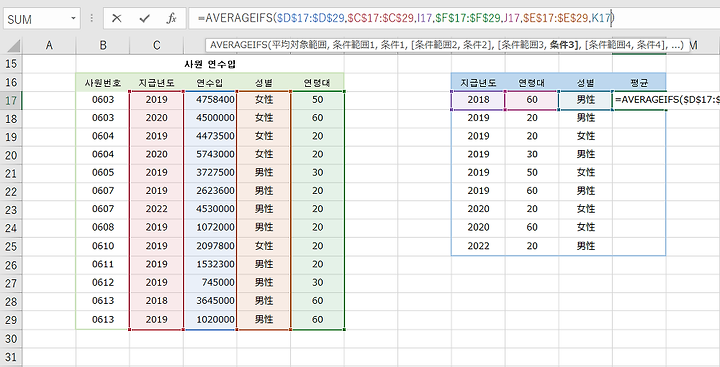720x367 pixels.
Task: Click the 연수입 header cell
Action: coord(210,82)
